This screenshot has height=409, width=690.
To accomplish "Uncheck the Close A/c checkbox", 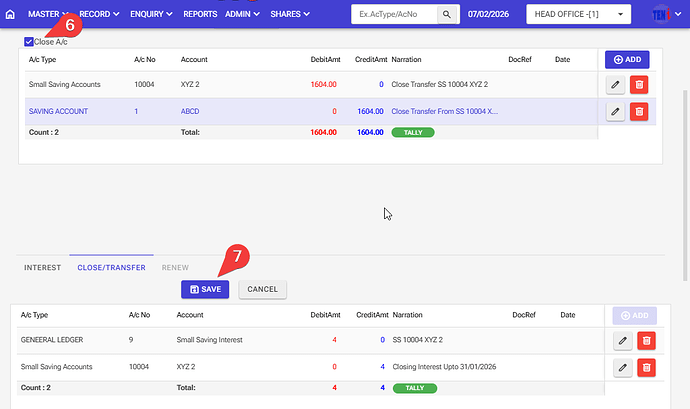I will pyautogui.click(x=28, y=42).
